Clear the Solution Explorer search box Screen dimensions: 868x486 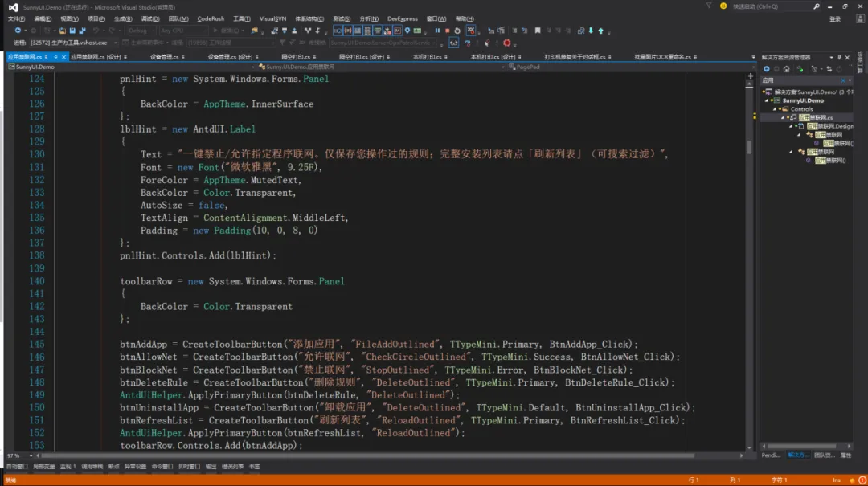point(843,80)
